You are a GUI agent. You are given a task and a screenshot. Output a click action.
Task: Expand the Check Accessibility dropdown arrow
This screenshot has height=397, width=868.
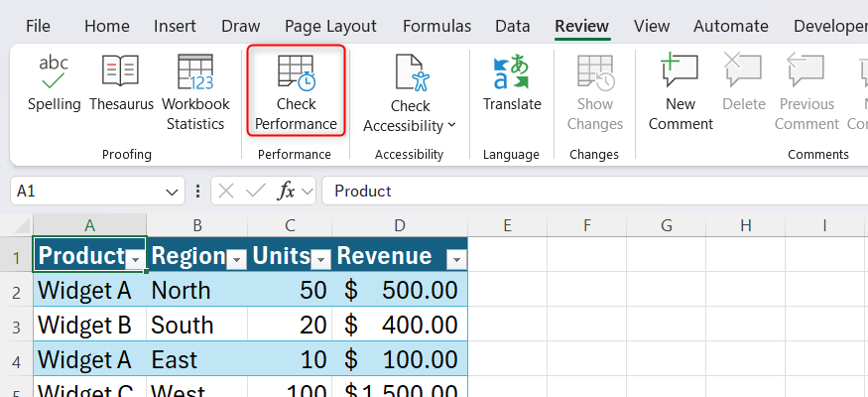[451, 125]
